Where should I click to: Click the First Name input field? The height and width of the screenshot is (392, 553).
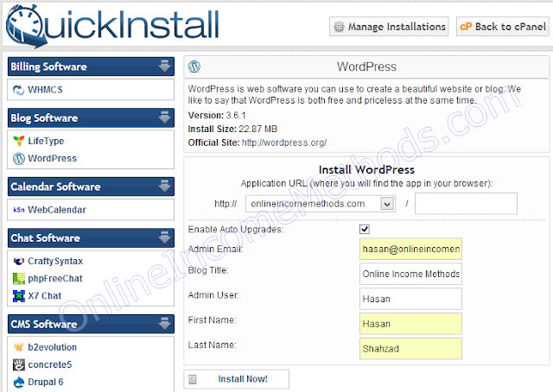pyautogui.click(x=410, y=324)
